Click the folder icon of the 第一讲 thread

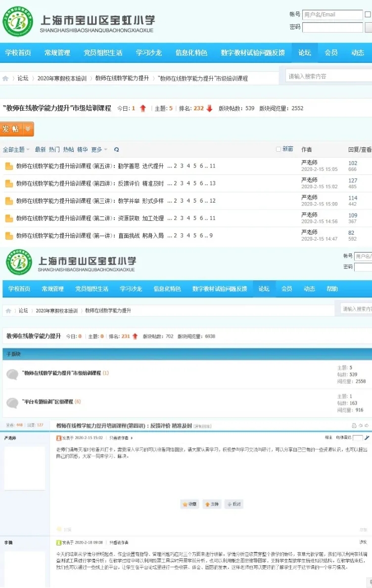click(9, 236)
